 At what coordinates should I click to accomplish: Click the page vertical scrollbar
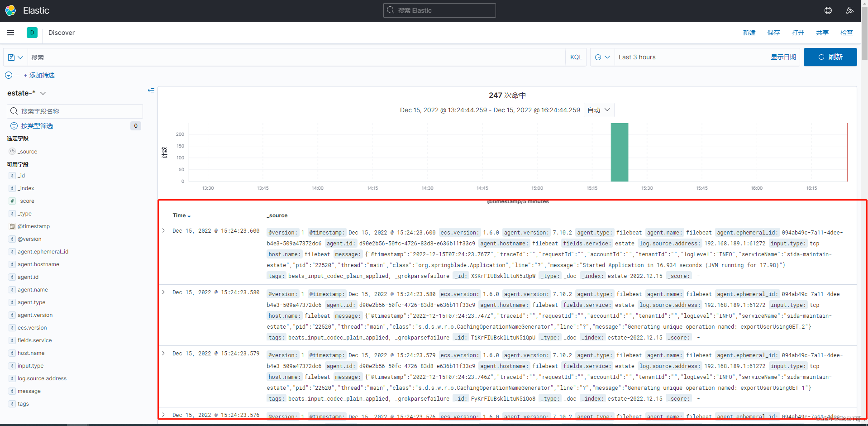click(864, 34)
